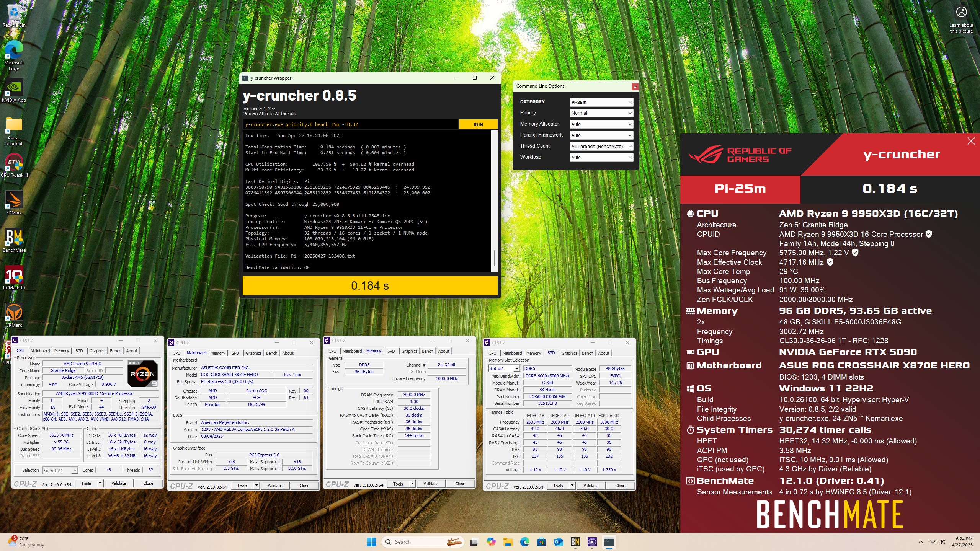Click the taskbar Search box
This screenshot has height=551, width=980.
(423, 542)
